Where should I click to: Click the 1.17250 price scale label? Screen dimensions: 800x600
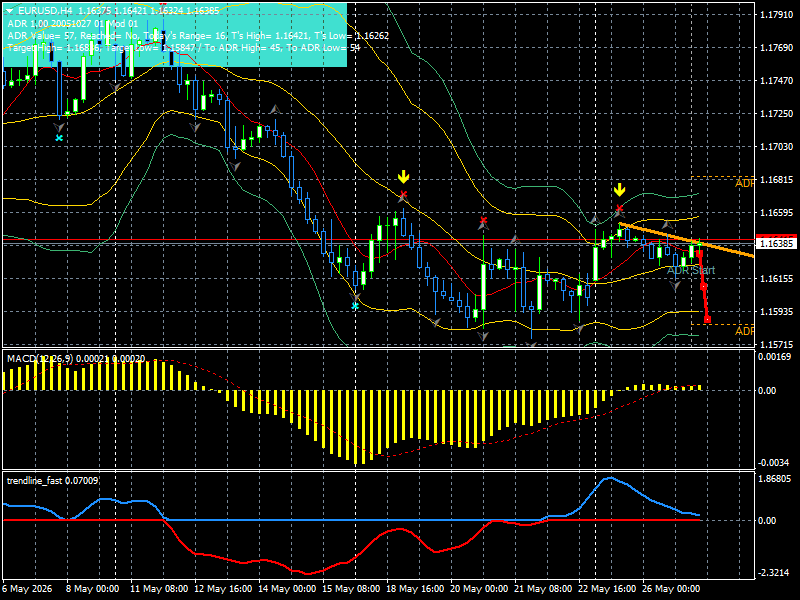776,114
